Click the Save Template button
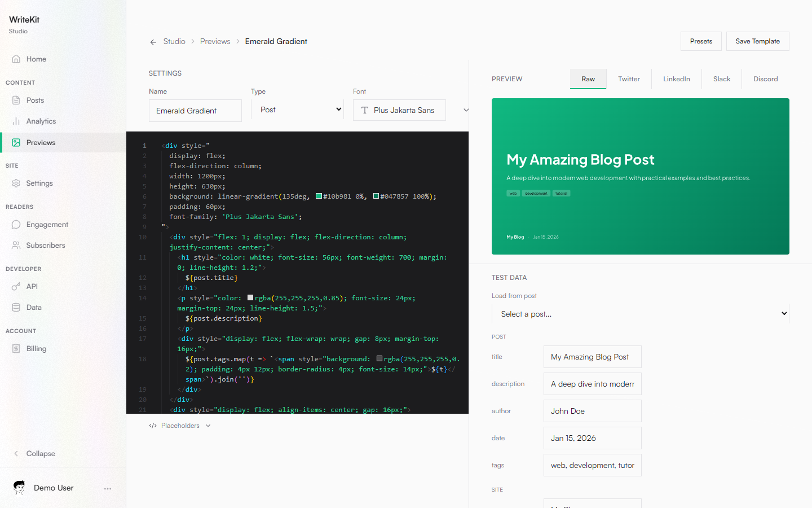Image resolution: width=812 pixels, height=508 pixels. click(757, 41)
